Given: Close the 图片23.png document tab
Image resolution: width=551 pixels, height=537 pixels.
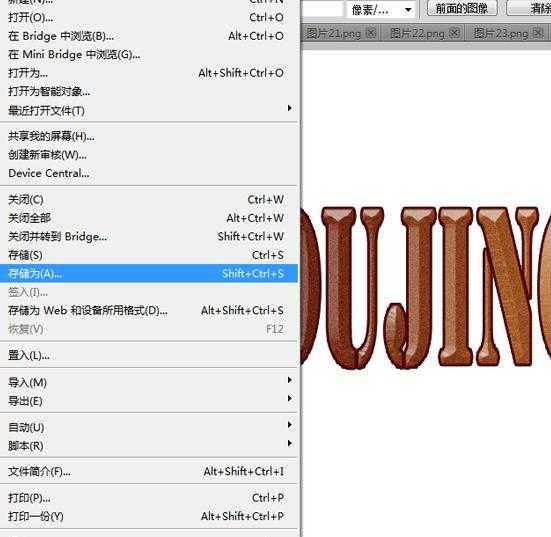Looking at the screenshot, I should click(x=538, y=33).
